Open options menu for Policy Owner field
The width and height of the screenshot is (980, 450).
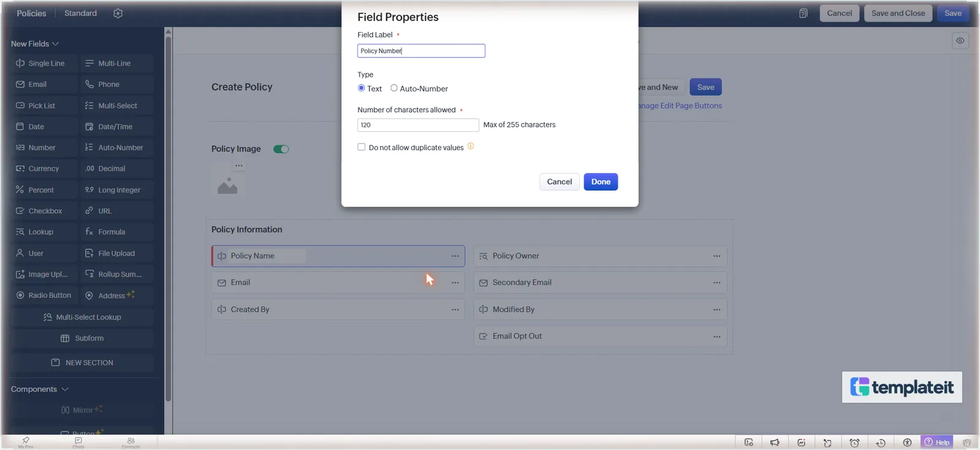click(x=717, y=256)
